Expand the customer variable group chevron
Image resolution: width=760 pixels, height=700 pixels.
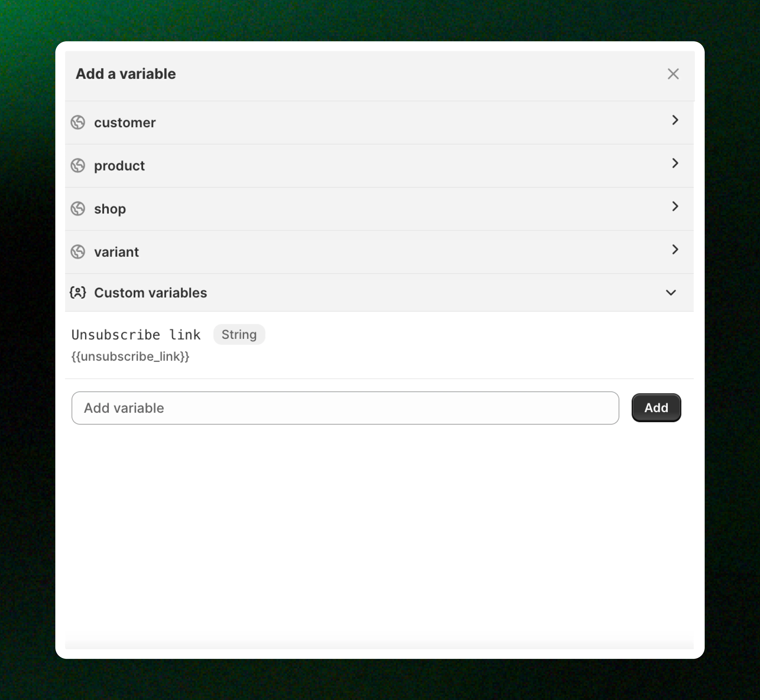pos(675,120)
